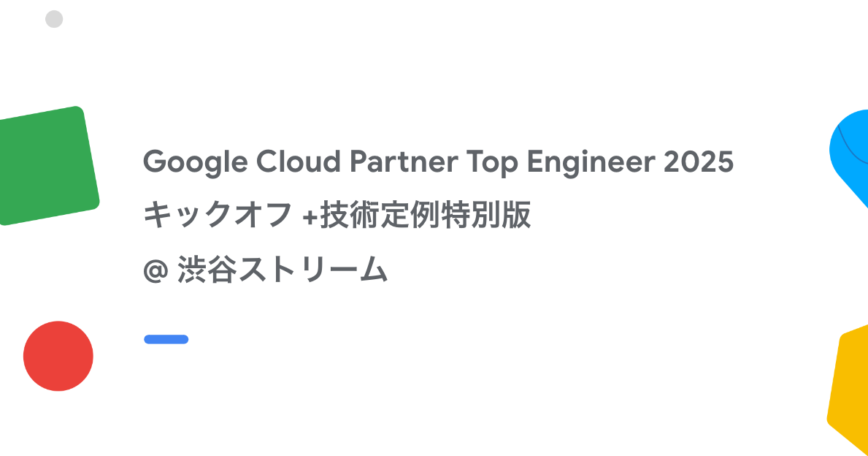Select the ストリーム katakana text
The height and width of the screenshot is (456, 868).
coord(313,270)
